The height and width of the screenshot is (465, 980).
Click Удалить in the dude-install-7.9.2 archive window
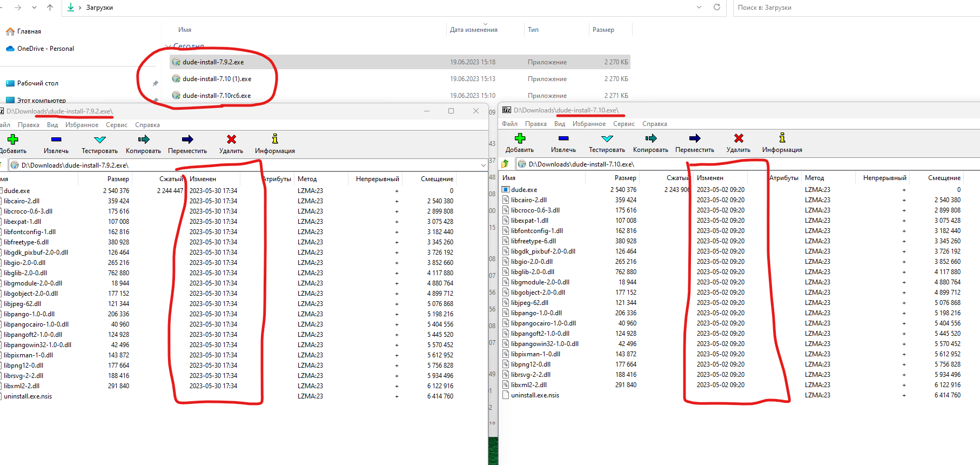[231, 144]
